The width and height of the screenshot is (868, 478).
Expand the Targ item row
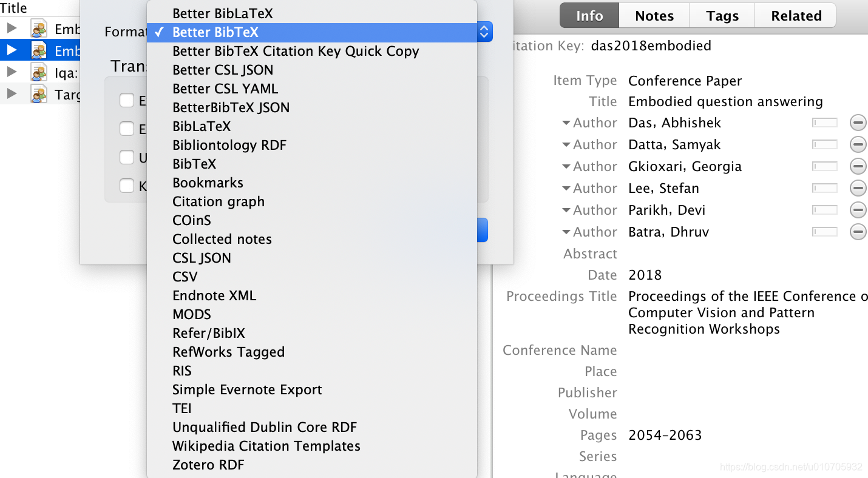coord(12,93)
